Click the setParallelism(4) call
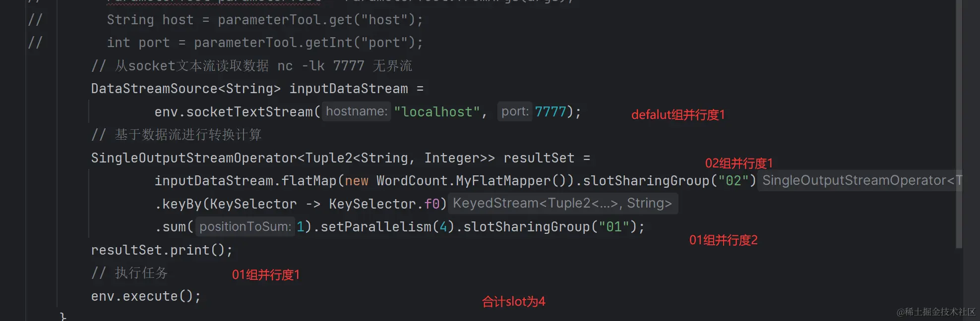This screenshot has width=980, height=321. click(x=387, y=227)
